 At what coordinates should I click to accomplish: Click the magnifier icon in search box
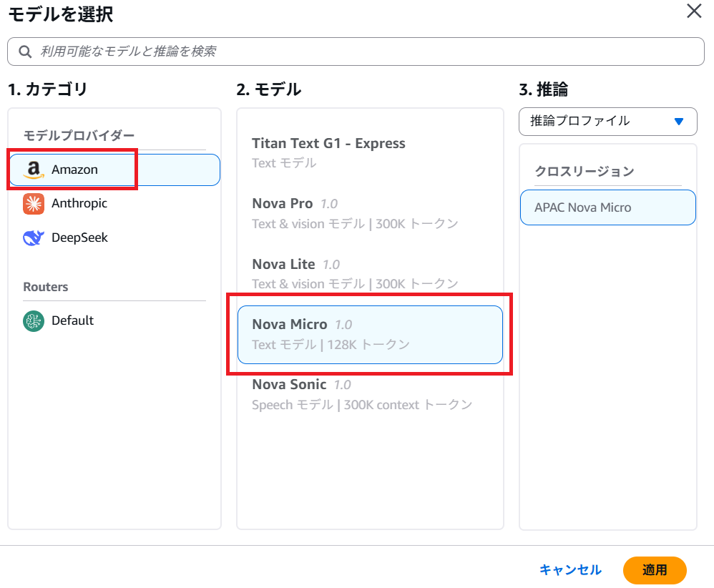pos(25,52)
